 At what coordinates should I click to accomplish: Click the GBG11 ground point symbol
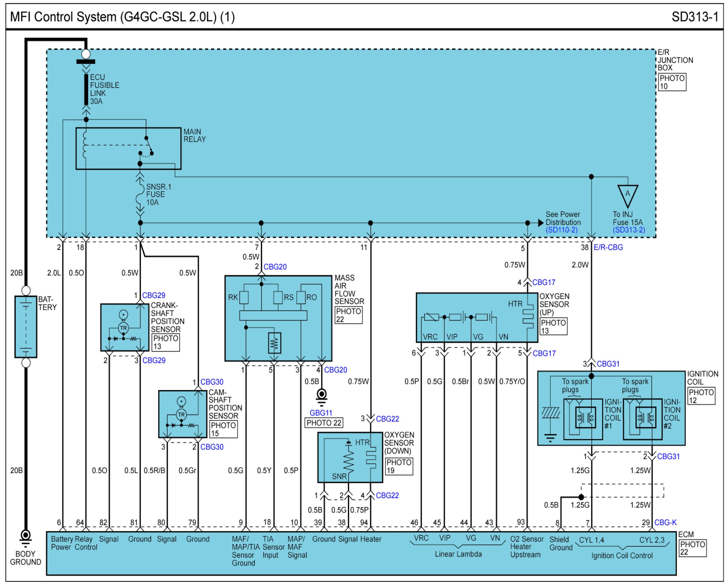[x=322, y=394]
